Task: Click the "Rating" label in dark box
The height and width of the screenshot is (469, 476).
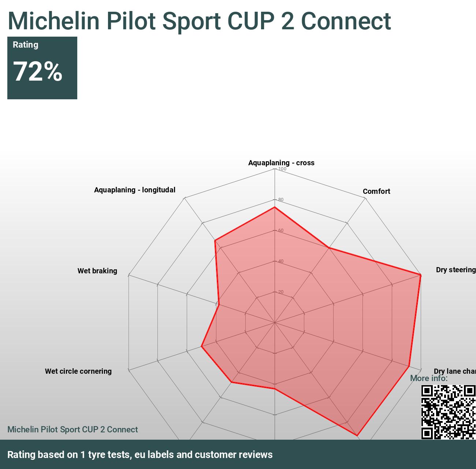Action: click(25, 45)
